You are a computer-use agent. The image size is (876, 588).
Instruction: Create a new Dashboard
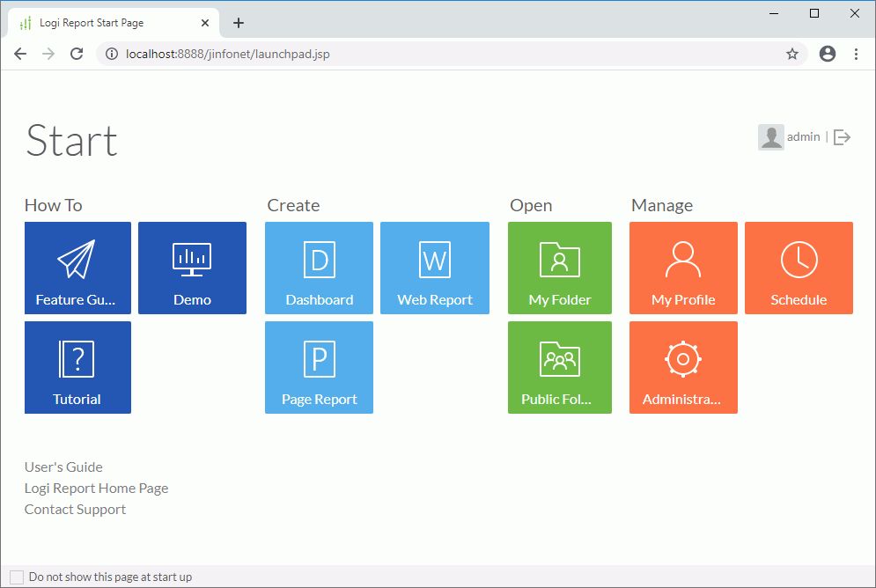tap(319, 268)
